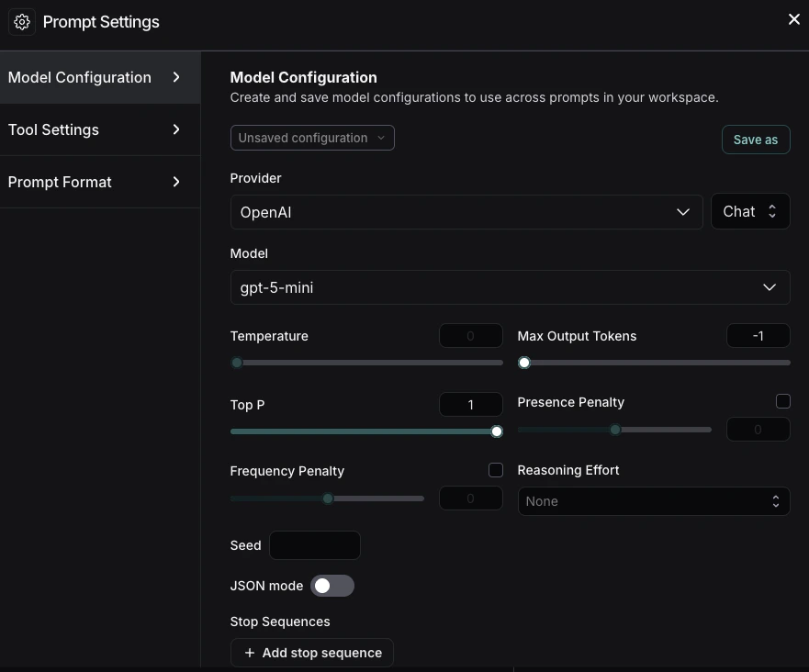Click the Top P slider handle
809x672 pixels.
(497, 431)
